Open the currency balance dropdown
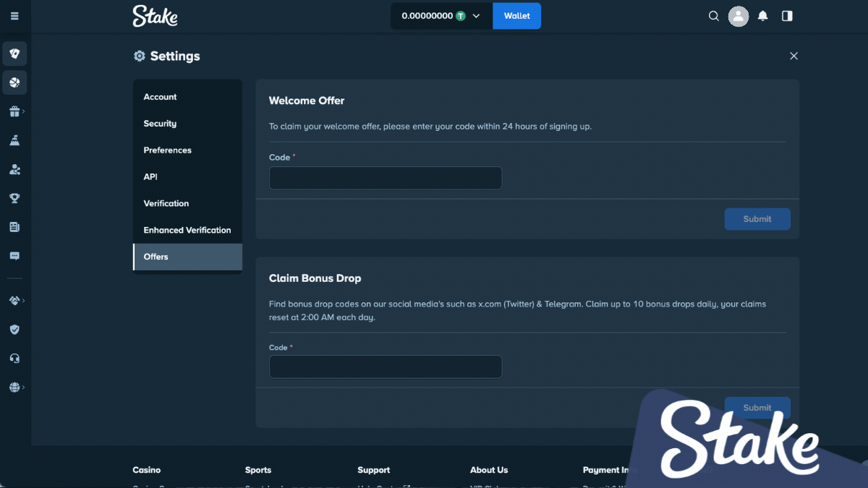 pos(441,16)
